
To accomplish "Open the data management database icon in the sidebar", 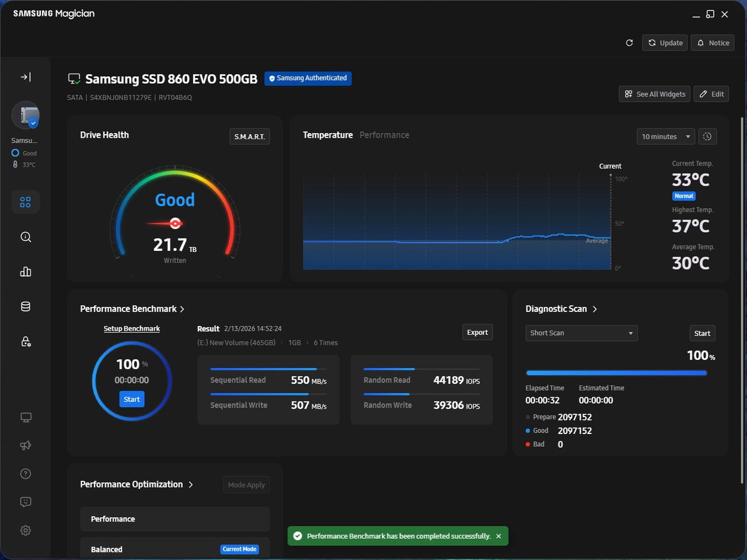I will 26,307.
